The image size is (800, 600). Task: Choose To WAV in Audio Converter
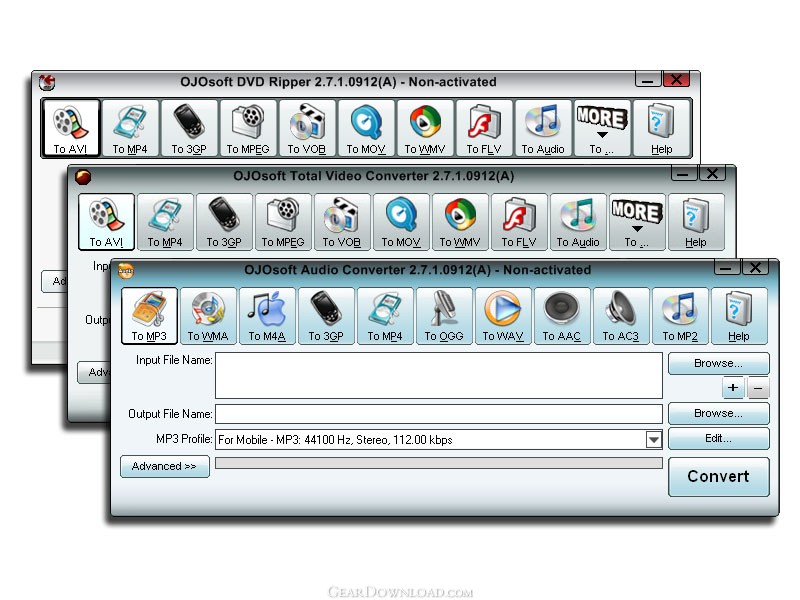click(503, 316)
